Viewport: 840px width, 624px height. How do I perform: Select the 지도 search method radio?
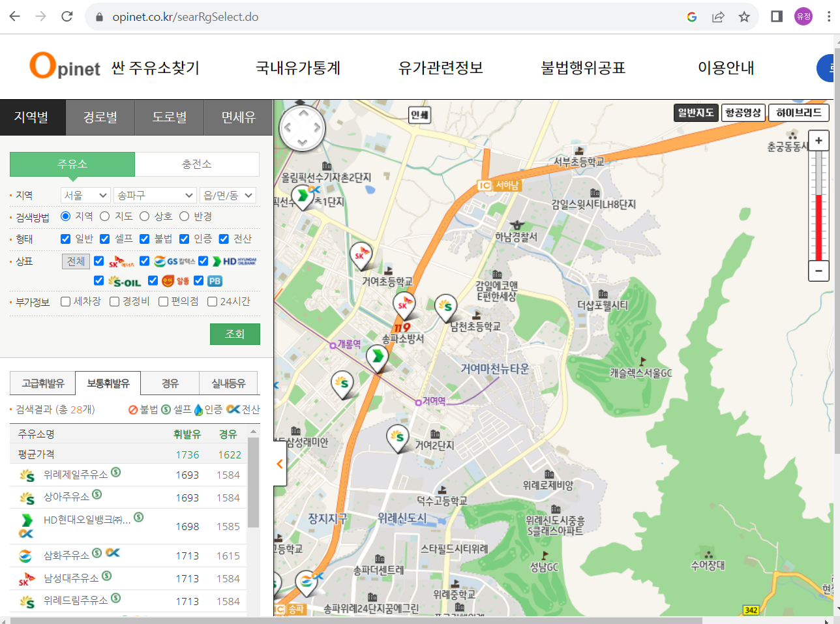tap(104, 216)
